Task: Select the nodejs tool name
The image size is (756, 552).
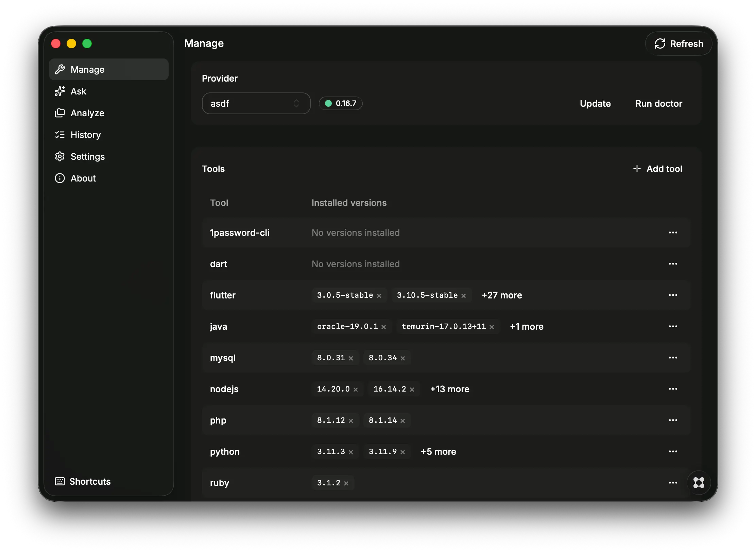Action: (224, 389)
